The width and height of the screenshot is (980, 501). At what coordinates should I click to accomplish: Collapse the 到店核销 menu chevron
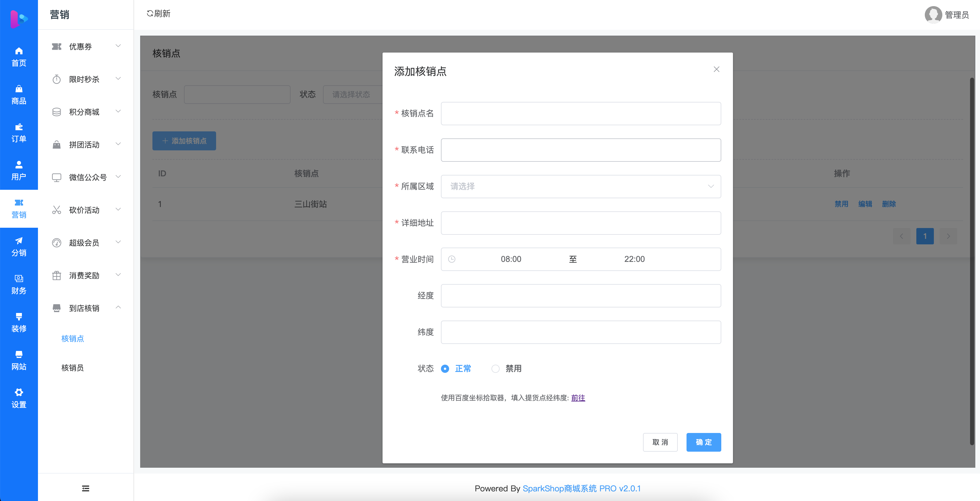[118, 307]
